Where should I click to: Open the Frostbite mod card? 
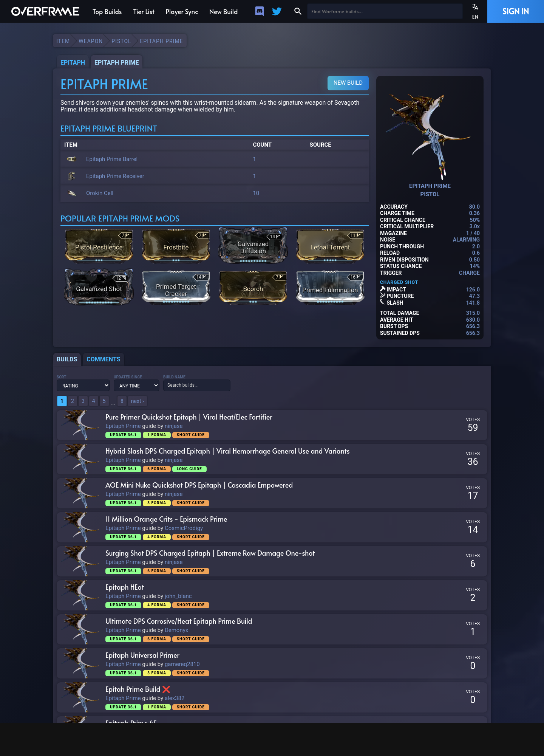176,246
